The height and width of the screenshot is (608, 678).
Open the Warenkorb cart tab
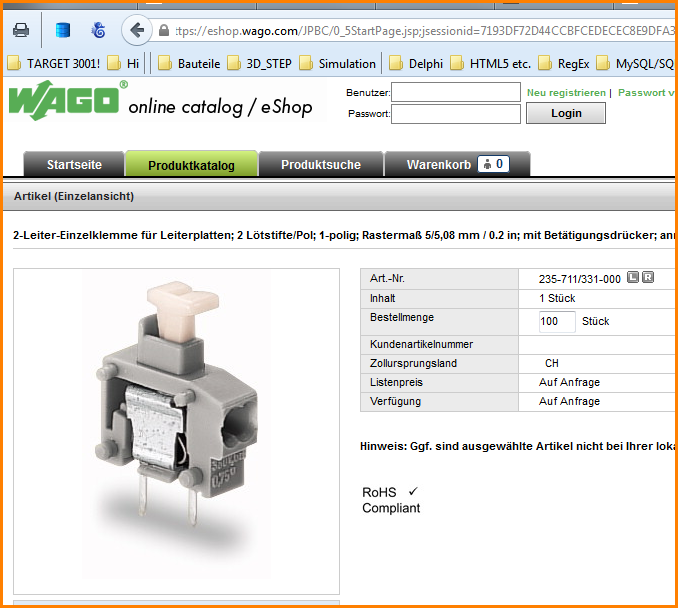tap(457, 165)
